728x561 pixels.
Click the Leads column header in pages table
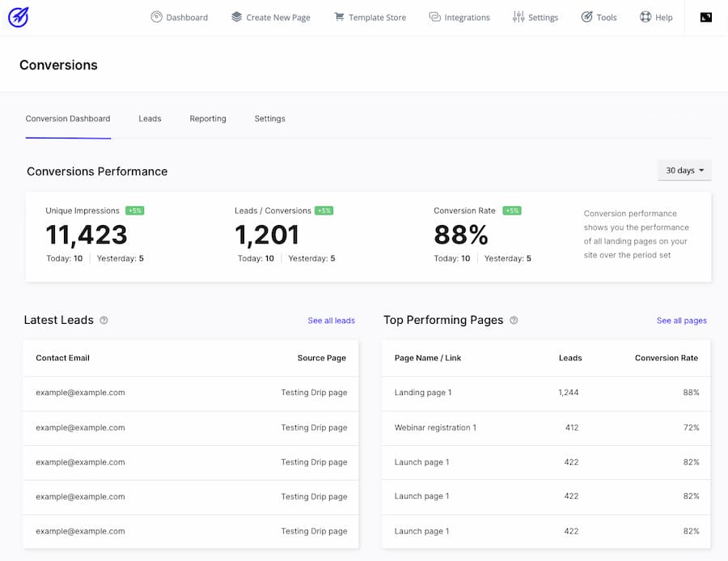570,358
